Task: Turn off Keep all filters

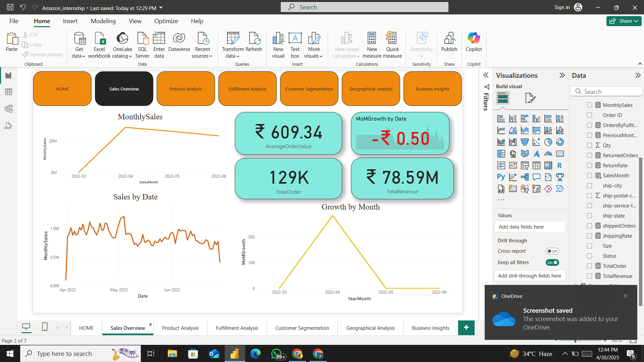Action: point(552,262)
